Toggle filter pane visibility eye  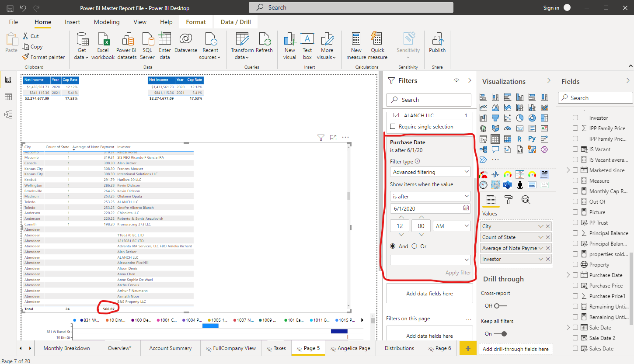click(456, 80)
